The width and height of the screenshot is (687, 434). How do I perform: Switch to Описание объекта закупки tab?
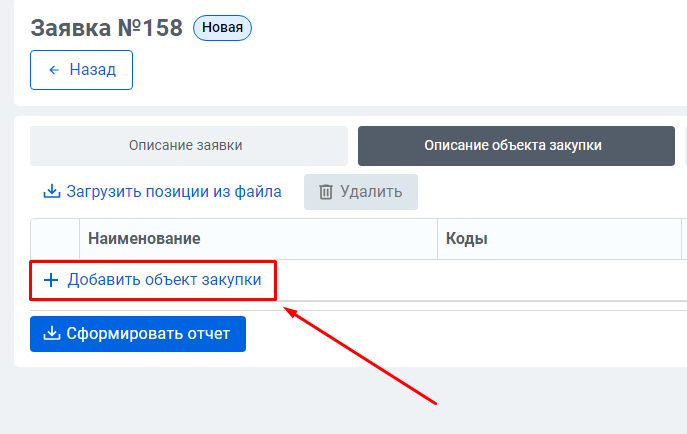click(516, 146)
